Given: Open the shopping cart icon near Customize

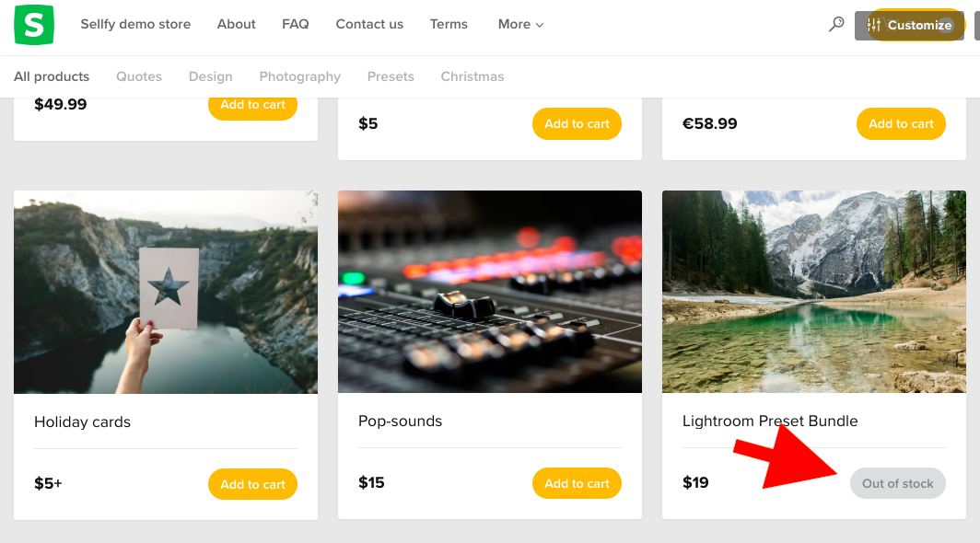Looking at the screenshot, I should 892,25.
